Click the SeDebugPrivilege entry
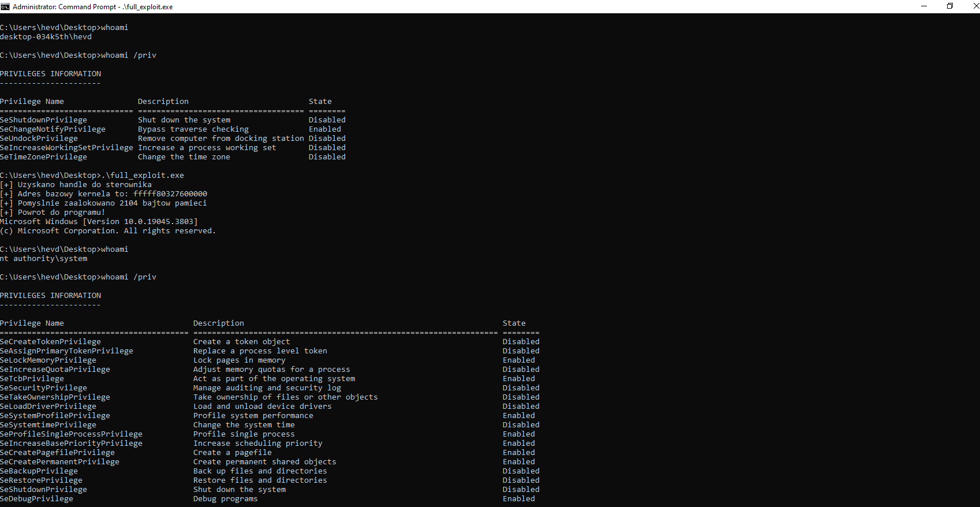Viewport: 980px width, 507px height. pos(37,499)
